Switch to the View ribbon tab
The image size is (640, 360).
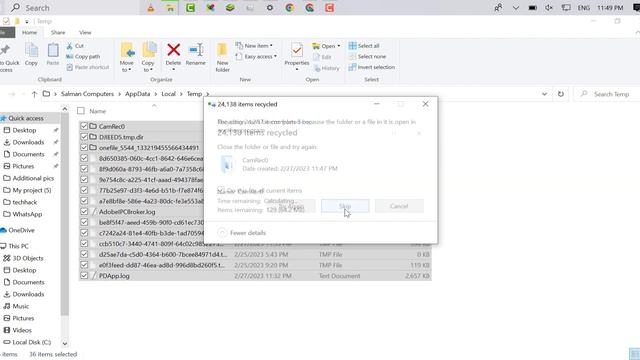pos(85,32)
